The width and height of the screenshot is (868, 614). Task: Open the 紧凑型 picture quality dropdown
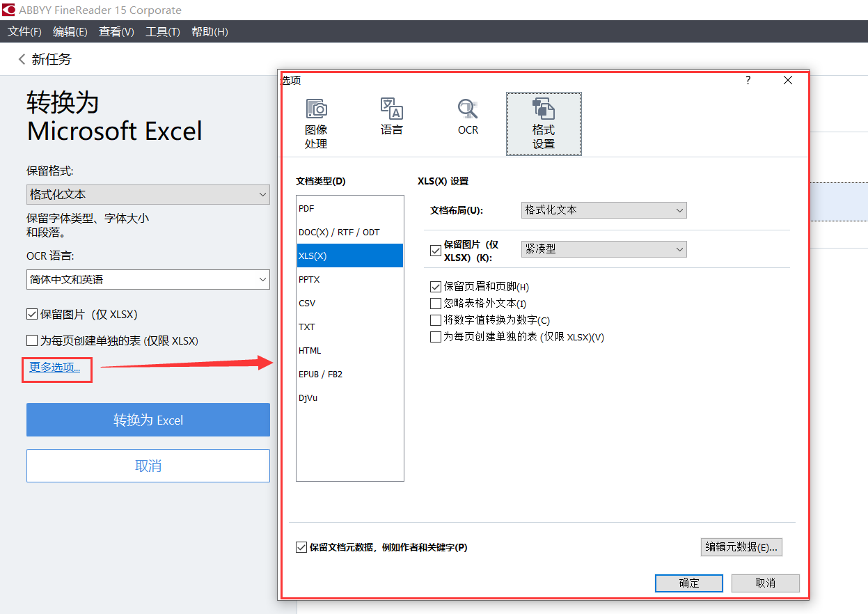coord(603,249)
